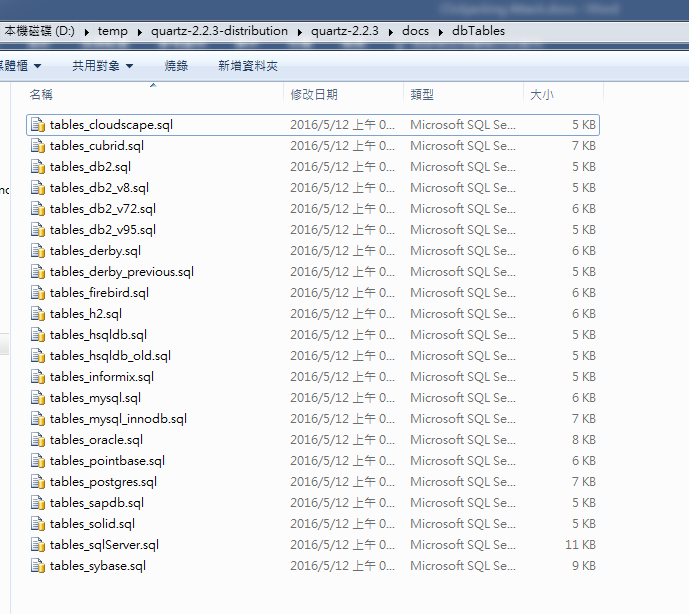689x614 pixels.
Task: Click the tables_cubrid.sql file icon
Action: [x=38, y=146]
